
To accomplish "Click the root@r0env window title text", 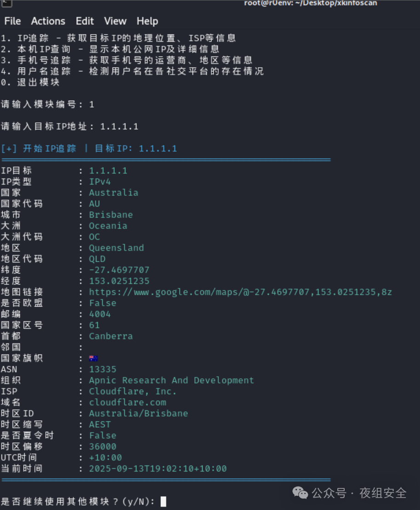I will point(310,3).
